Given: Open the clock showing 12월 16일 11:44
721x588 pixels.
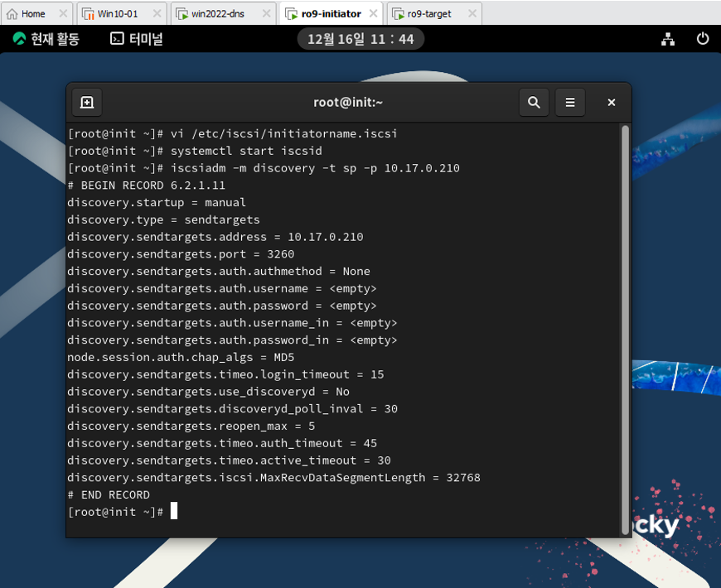Looking at the screenshot, I should [360, 39].
